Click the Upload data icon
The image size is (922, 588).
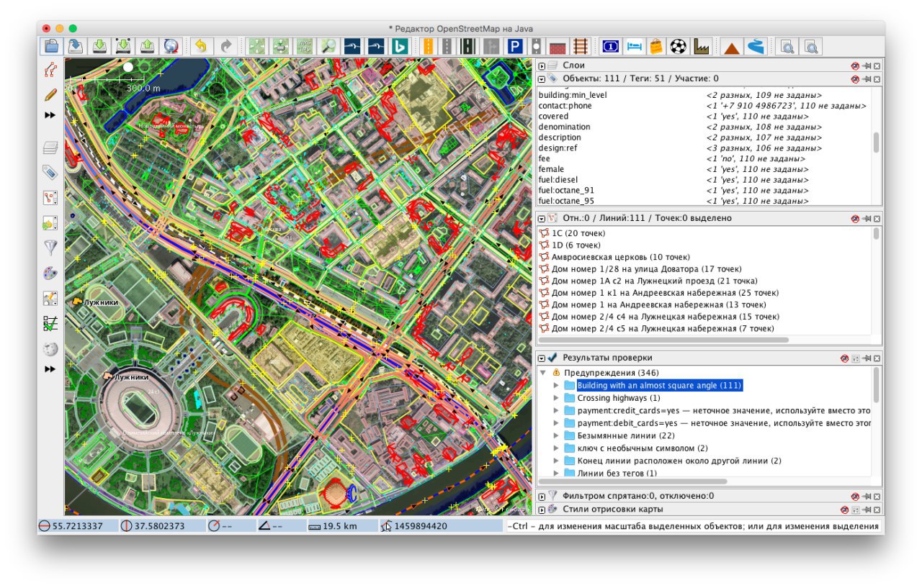coord(148,46)
